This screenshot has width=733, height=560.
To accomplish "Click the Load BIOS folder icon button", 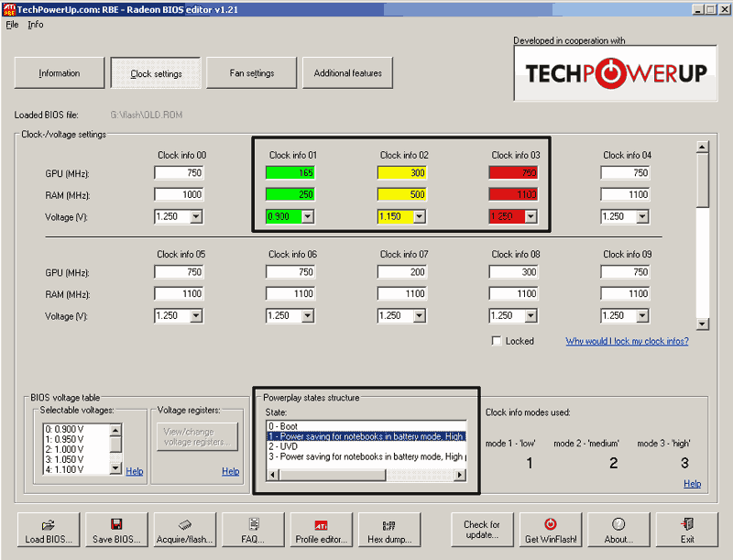I will [48, 531].
